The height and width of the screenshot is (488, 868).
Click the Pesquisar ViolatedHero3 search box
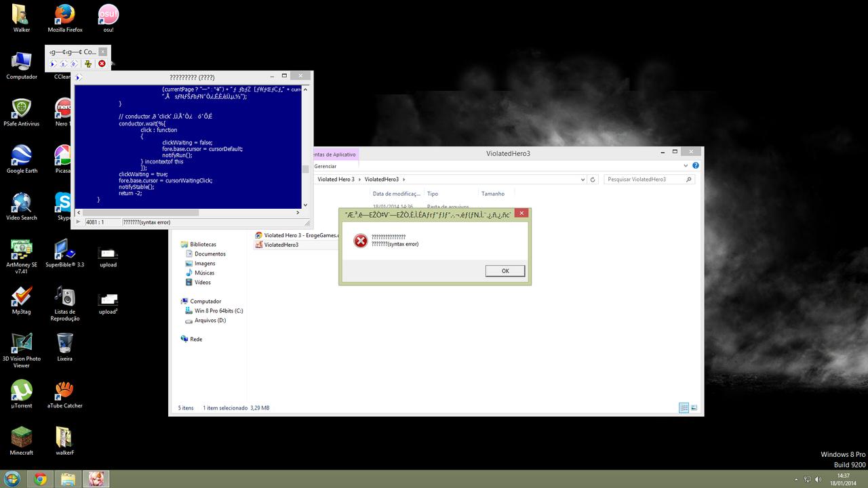[x=644, y=180]
